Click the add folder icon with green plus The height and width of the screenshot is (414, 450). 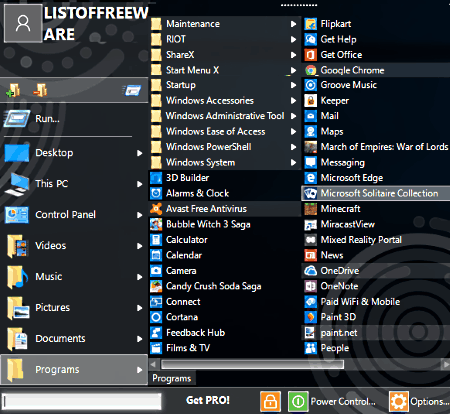(13, 90)
